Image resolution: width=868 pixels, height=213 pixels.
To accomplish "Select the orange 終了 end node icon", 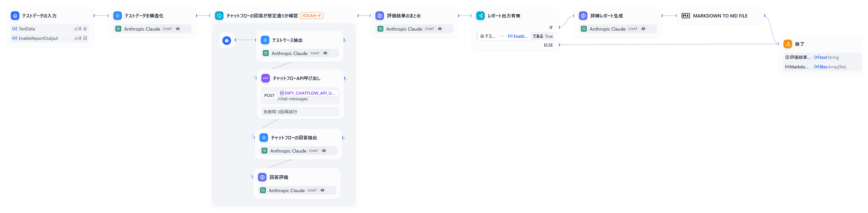I will [788, 44].
